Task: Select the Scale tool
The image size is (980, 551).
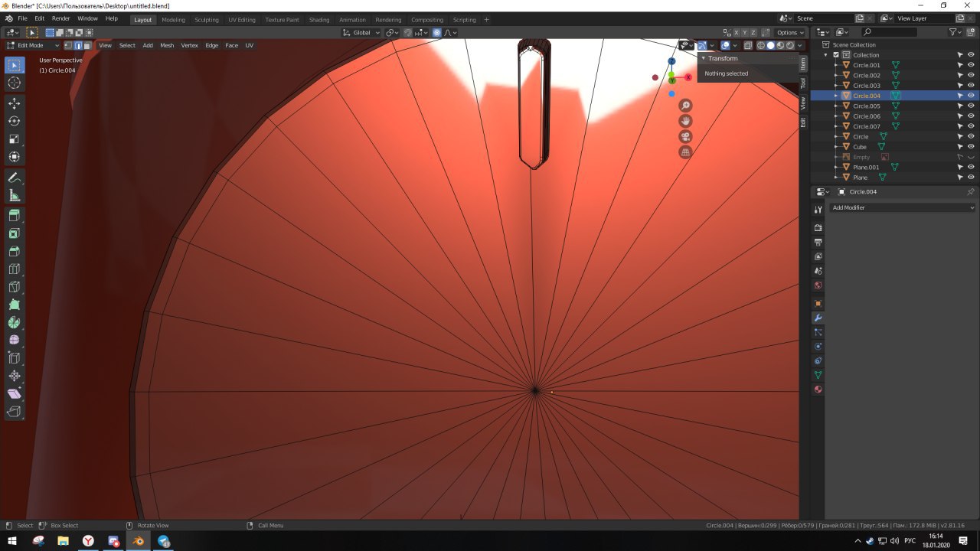Action: [14, 139]
